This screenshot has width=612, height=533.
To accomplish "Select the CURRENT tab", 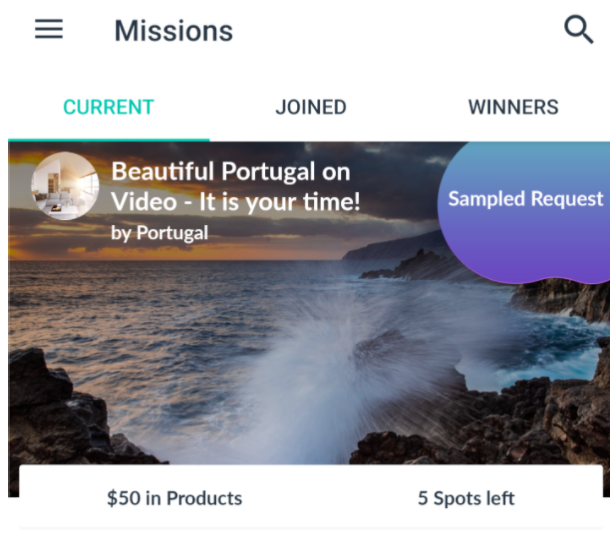I will tap(109, 107).
